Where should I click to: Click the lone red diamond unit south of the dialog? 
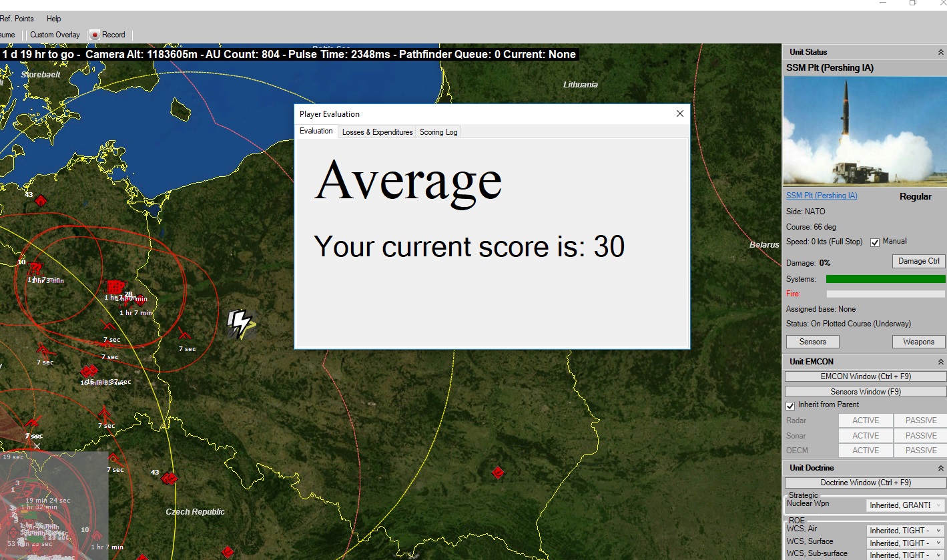pyautogui.click(x=497, y=473)
